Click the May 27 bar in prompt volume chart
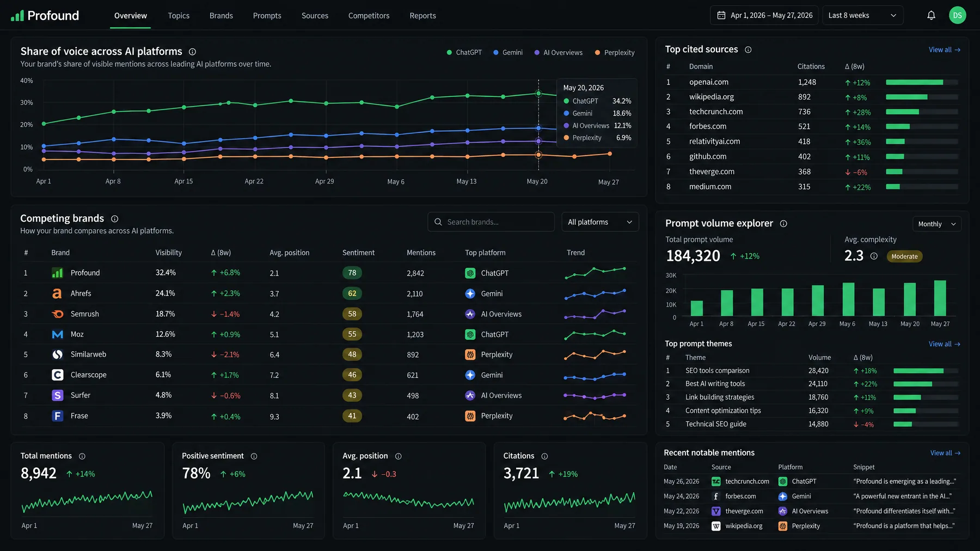980x551 pixels. 940,298
